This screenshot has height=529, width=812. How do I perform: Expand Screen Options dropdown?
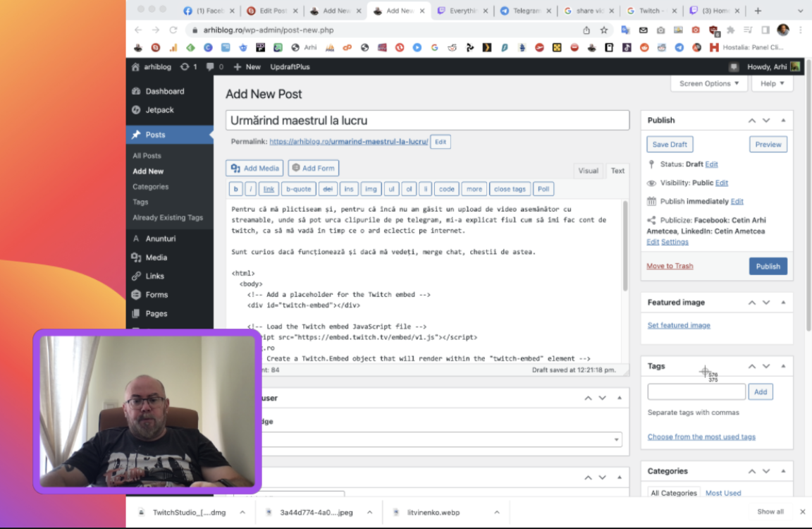point(708,83)
